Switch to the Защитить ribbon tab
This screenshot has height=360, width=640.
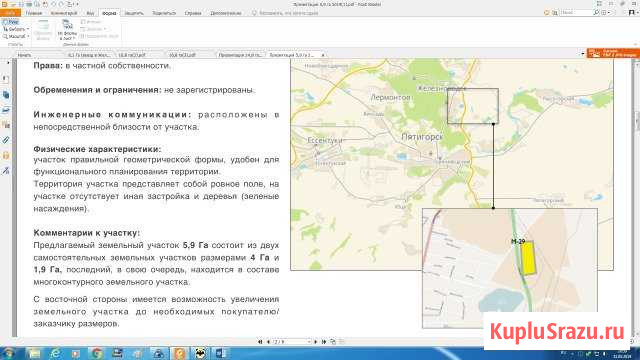(134, 13)
